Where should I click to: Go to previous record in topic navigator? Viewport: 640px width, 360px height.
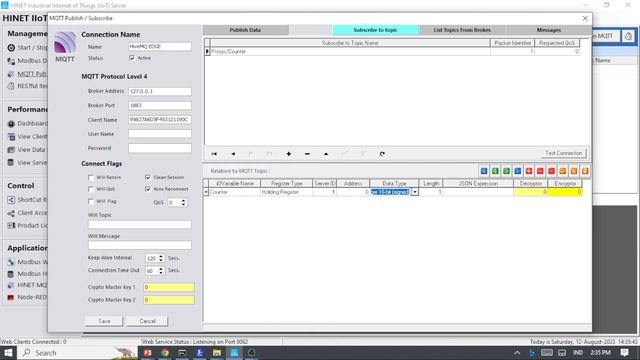233,154
